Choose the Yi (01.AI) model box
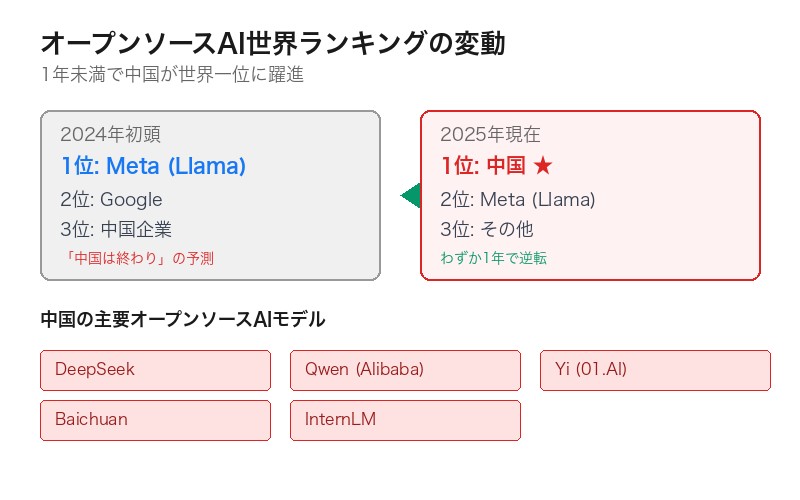This screenshot has width=800, height=500. pyautogui.click(x=655, y=370)
